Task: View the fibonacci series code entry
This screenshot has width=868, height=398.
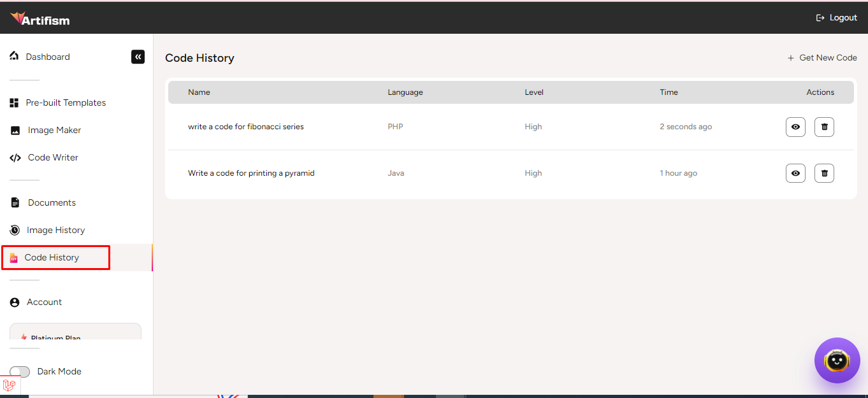Action: pyautogui.click(x=795, y=127)
